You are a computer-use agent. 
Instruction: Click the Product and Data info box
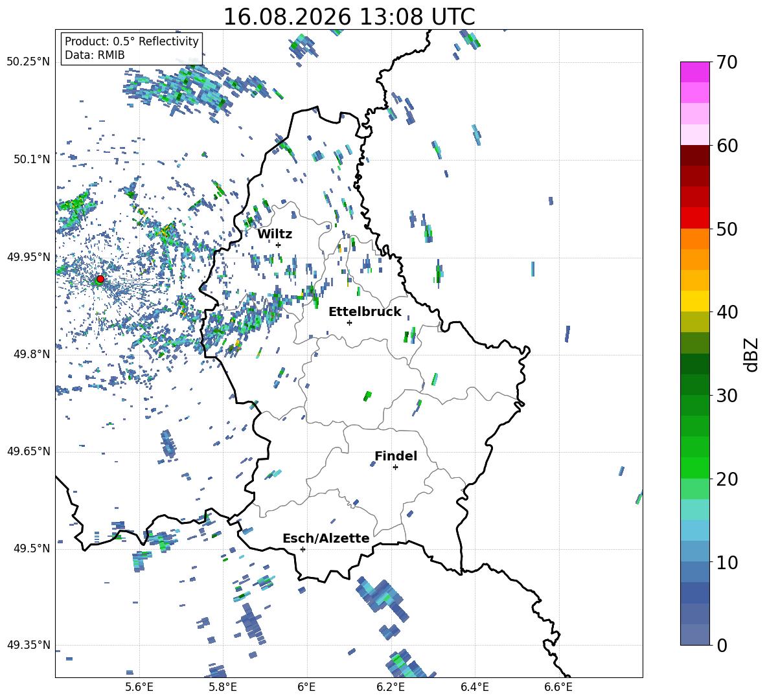point(132,48)
